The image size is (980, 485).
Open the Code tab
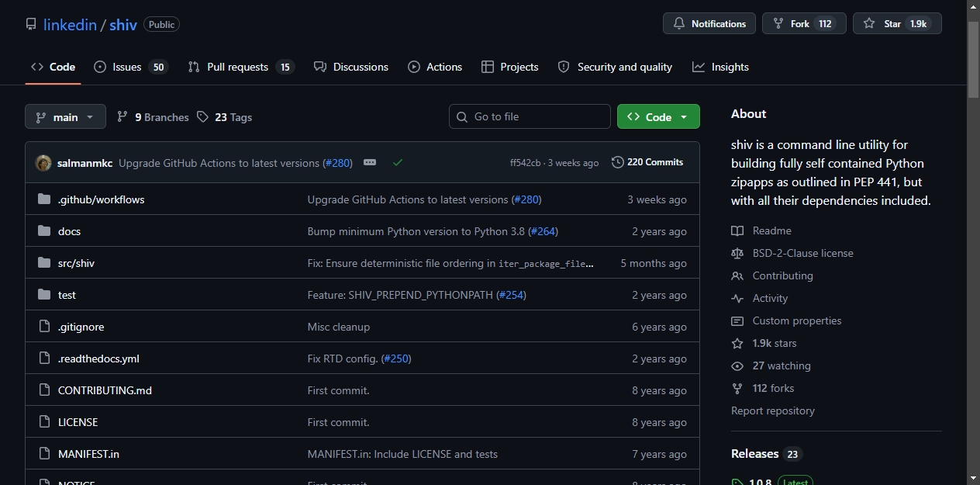53,67
